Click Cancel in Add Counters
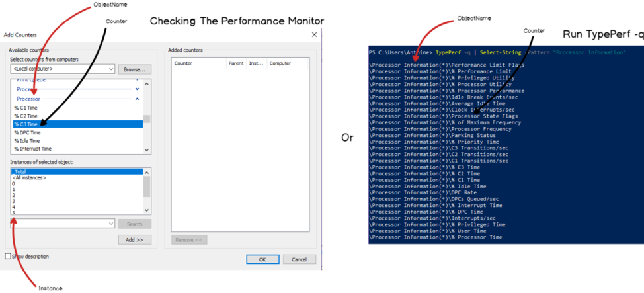Viewport: 644px width, 293px height. click(300, 259)
